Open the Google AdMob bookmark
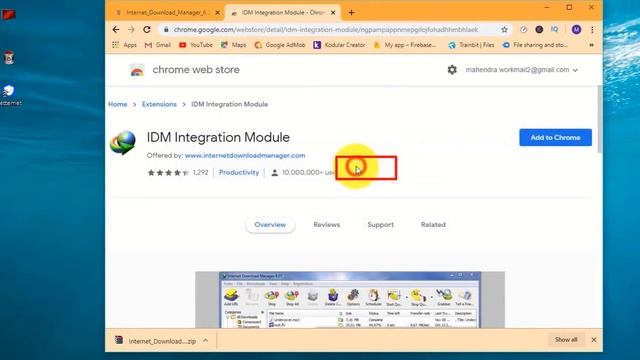The image size is (640, 360). (280, 45)
